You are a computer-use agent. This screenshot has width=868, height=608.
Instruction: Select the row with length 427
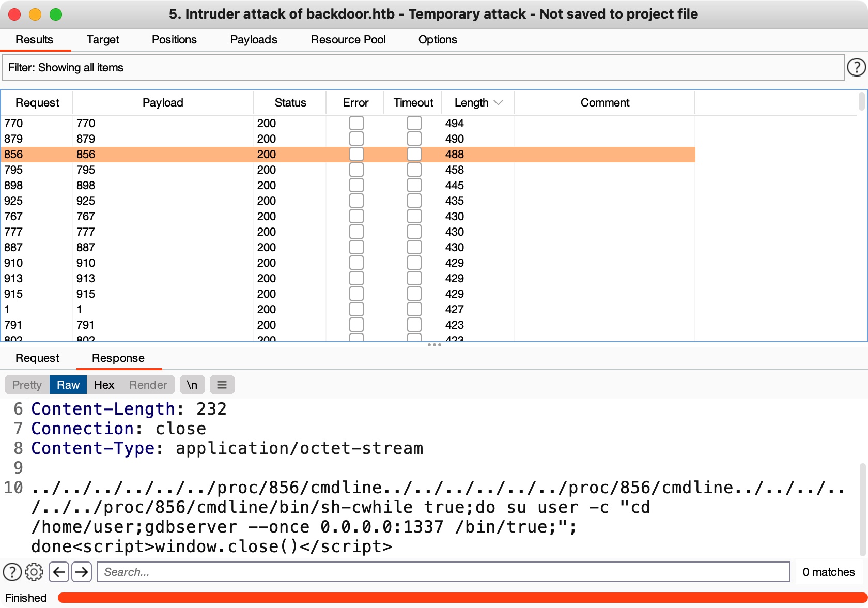[348, 309]
